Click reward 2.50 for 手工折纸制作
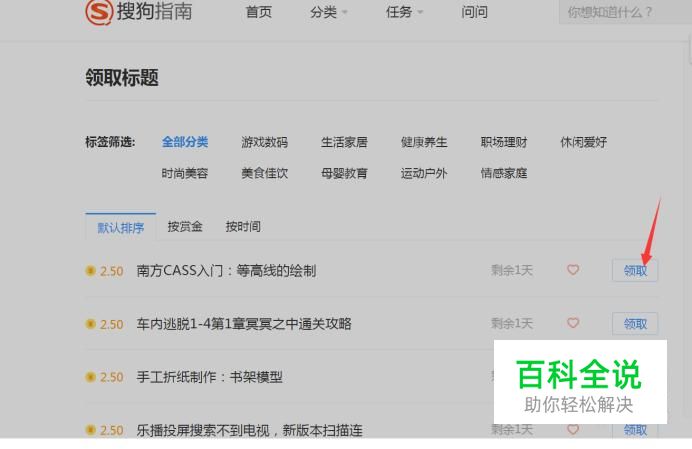Screen dimensions: 692x449 (x=112, y=377)
